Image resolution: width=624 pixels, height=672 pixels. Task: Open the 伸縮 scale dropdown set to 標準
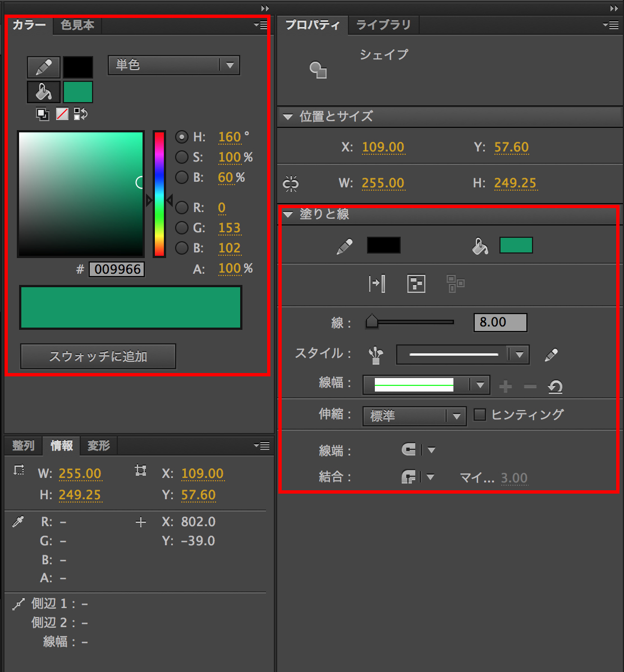click(414, 416)
